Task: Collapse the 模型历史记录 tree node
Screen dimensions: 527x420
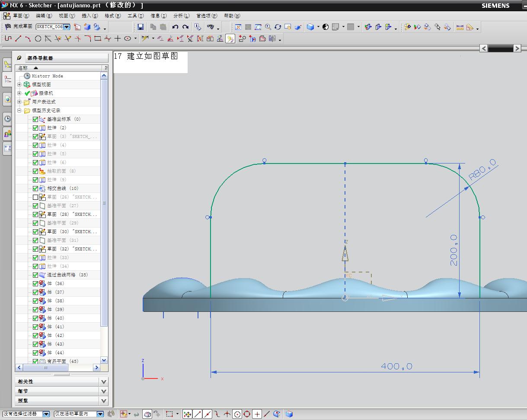Action: click(19, 110)
